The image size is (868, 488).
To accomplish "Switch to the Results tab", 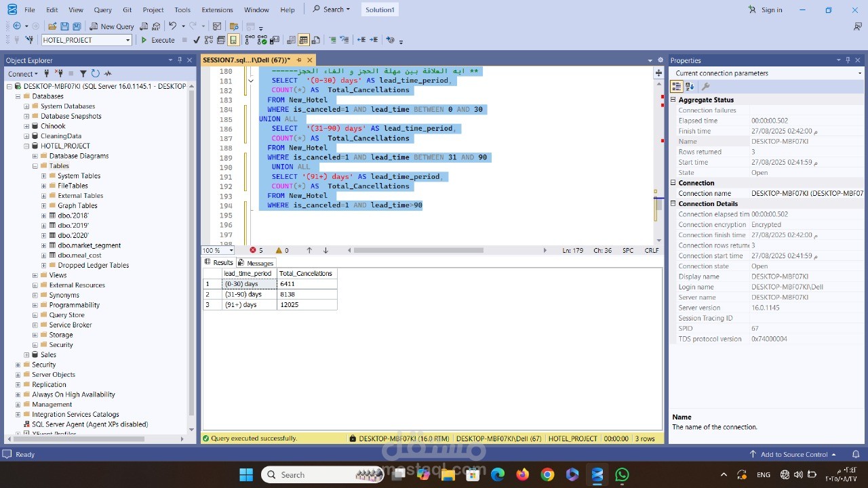I will pos(218,262).
